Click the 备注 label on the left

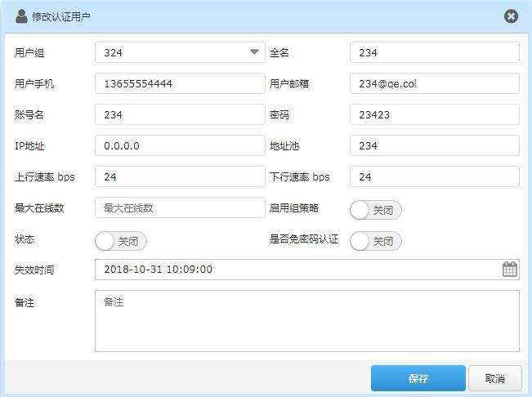pyautogui.click(x=25, y=302)
